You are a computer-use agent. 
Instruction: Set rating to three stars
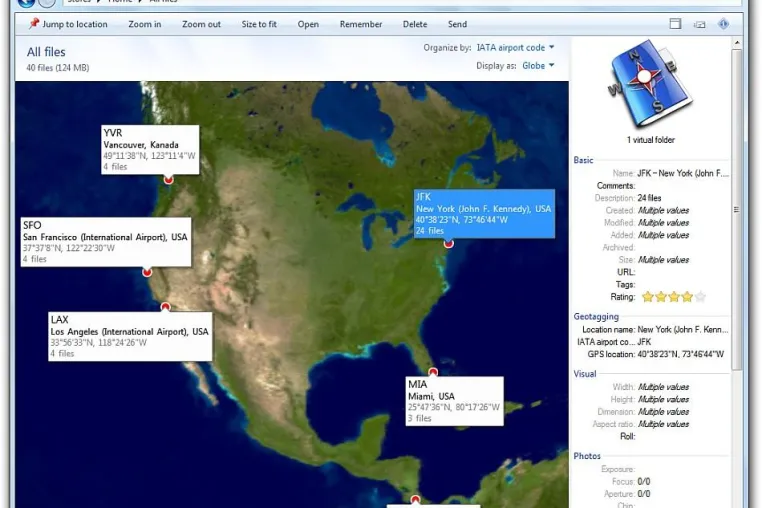pos(674,297)
